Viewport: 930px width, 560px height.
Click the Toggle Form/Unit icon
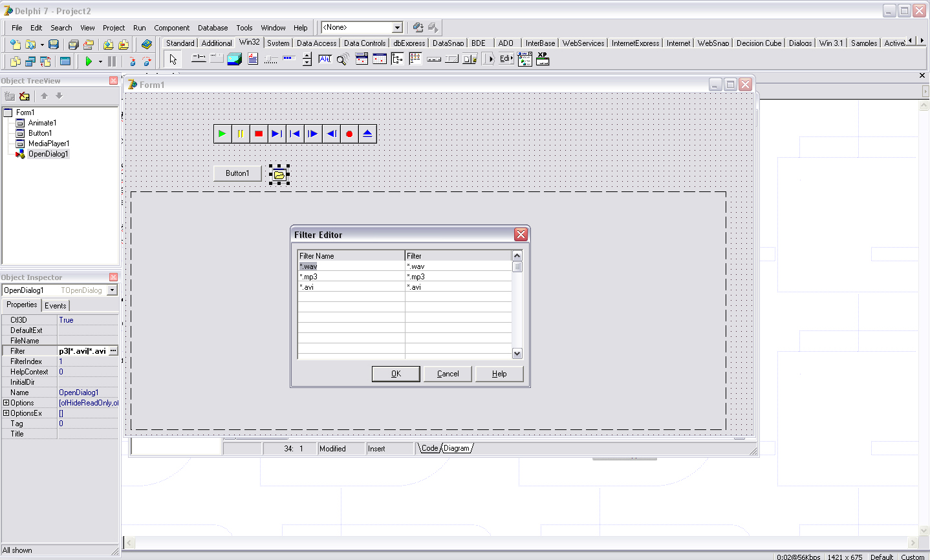(x=45, y=61)
